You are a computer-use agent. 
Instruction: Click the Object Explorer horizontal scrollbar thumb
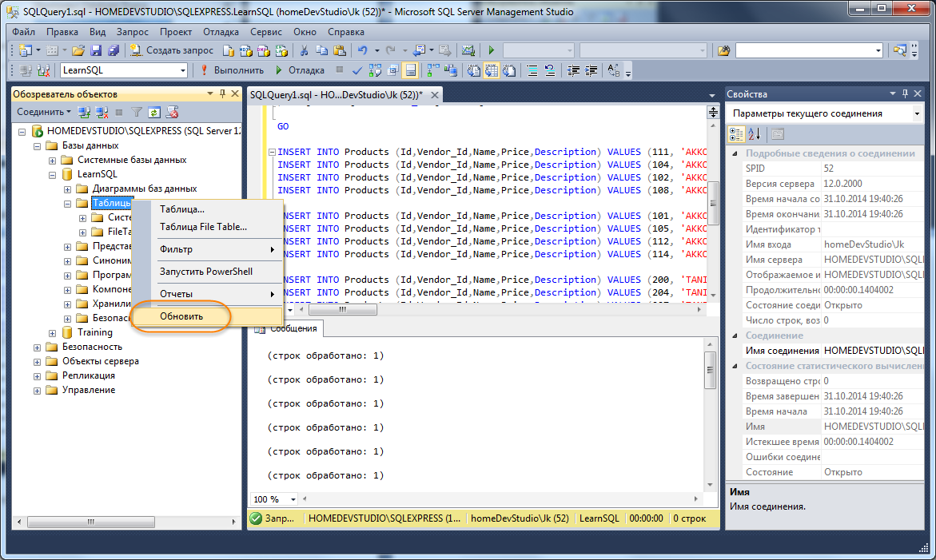point(91,522)
